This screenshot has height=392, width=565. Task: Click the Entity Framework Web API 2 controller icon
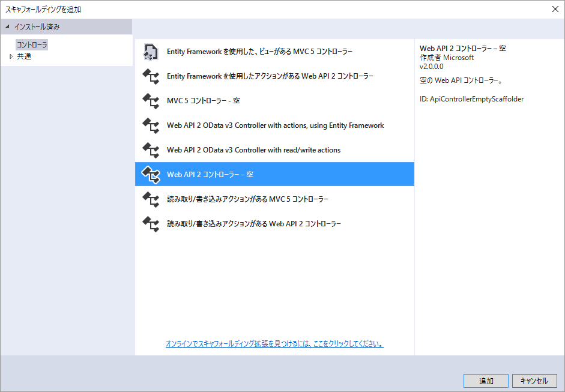point(151,76)
